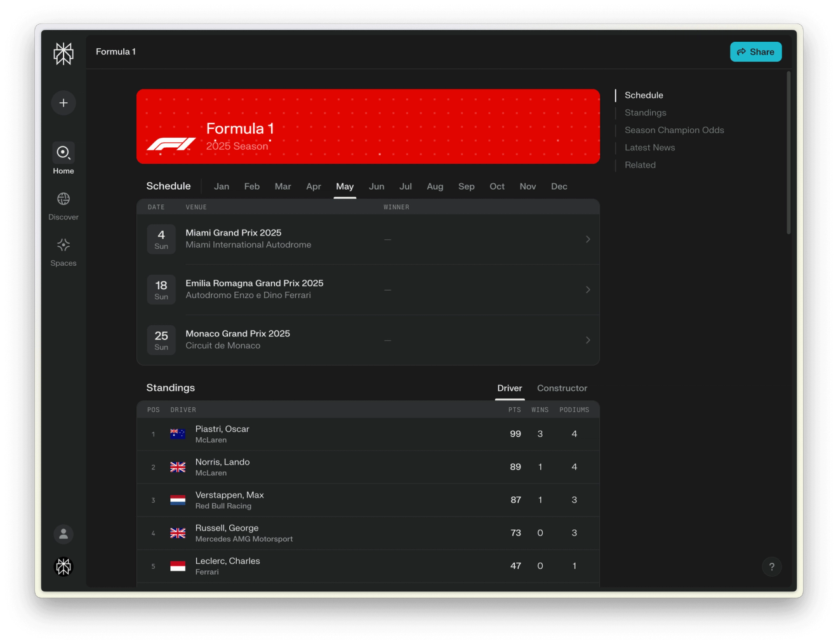Open Piastri, Oscar standings row

(368, 434)
